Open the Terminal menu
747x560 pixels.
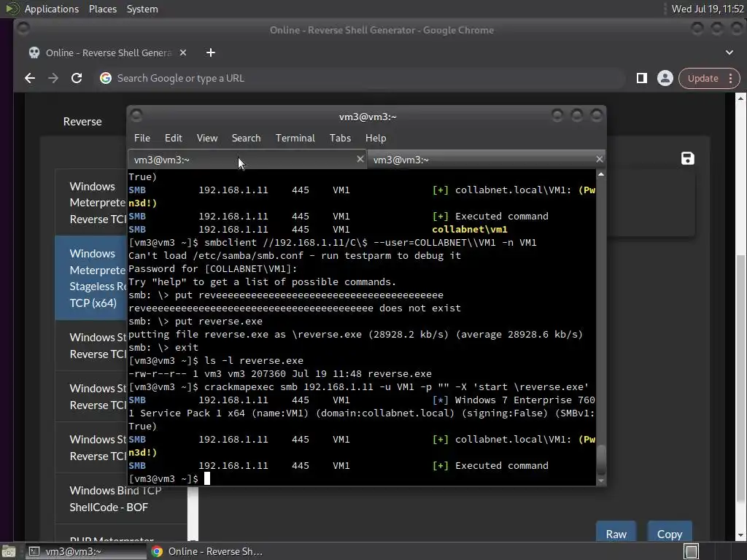point(295,138)
